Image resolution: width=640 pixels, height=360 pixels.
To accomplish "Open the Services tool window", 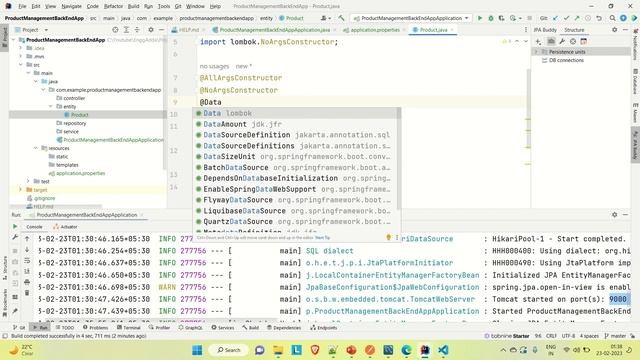I will (x=223, y=327).
